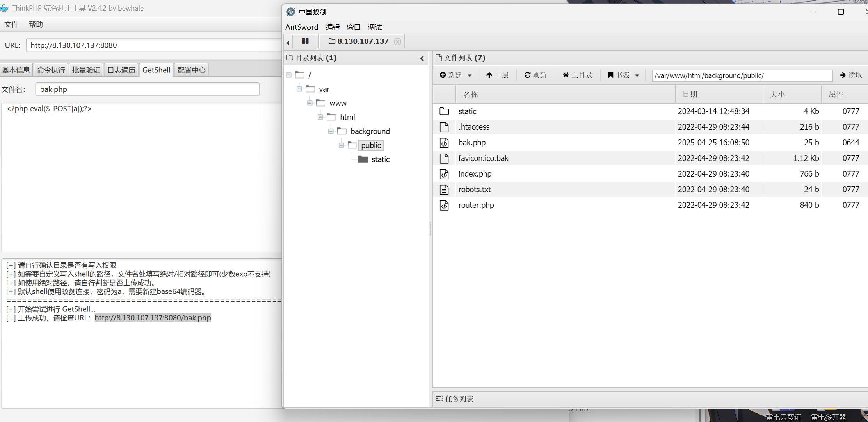Switch to the 配置中心 tab
This screenshot has width=868, height=422.
pos(191,70)
